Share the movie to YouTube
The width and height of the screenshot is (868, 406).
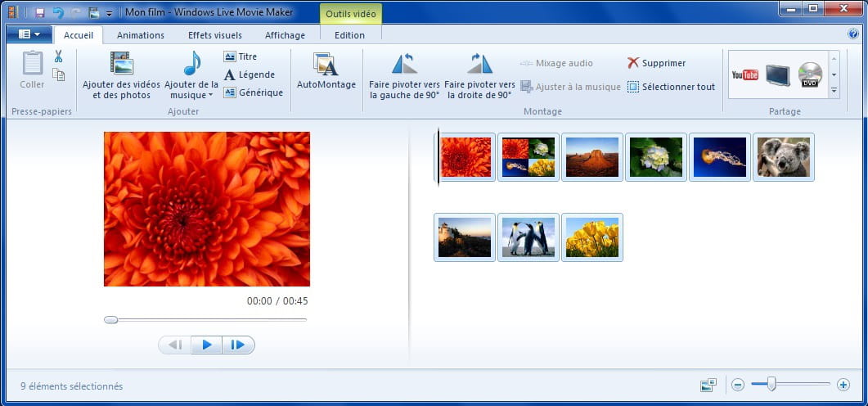click(x=744, y=74)
